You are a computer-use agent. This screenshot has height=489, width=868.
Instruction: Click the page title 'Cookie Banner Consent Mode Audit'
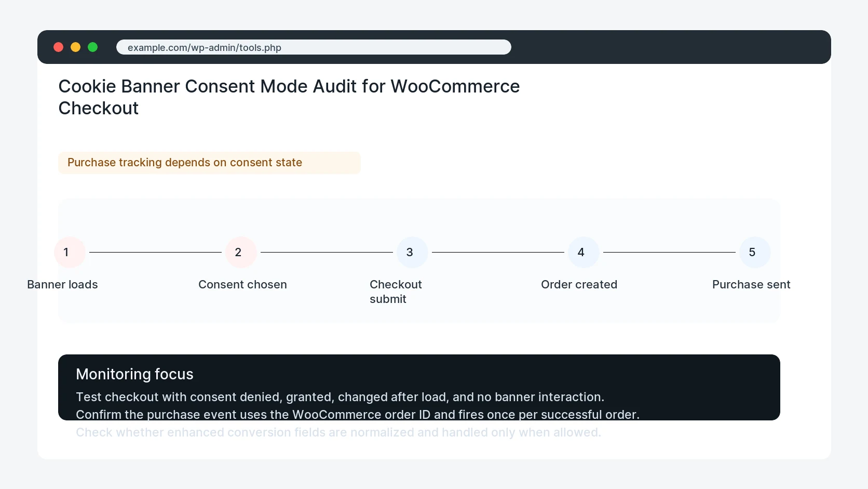pos(289,97)
